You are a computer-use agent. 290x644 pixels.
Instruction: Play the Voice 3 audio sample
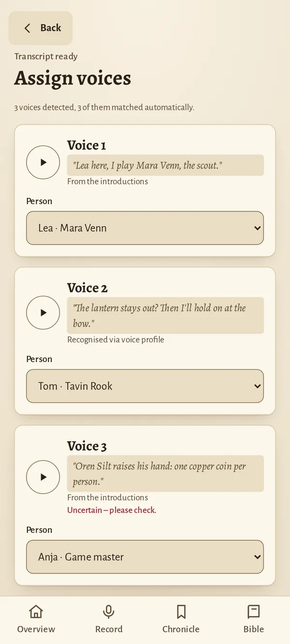coord(43,477)
